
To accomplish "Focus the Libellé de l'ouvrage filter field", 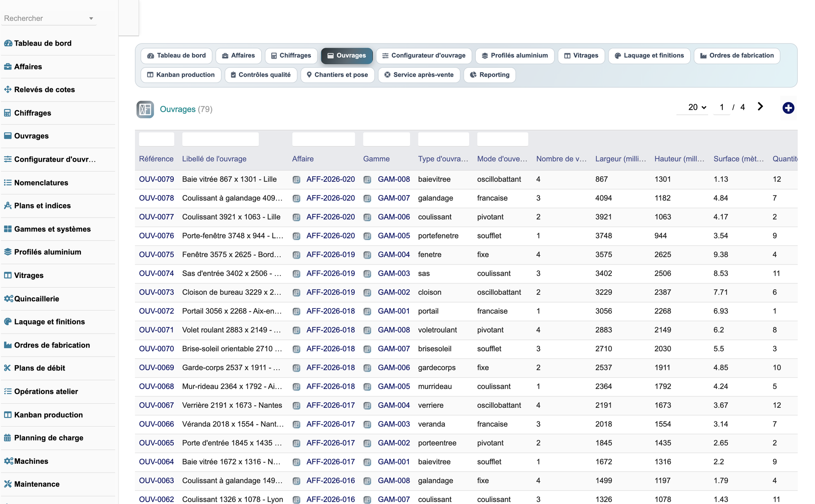I will pos(220,139).
